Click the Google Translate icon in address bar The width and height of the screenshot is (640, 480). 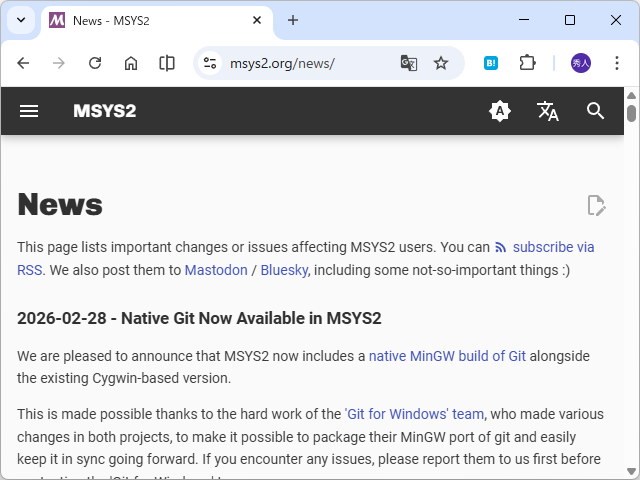pos(409,63)
